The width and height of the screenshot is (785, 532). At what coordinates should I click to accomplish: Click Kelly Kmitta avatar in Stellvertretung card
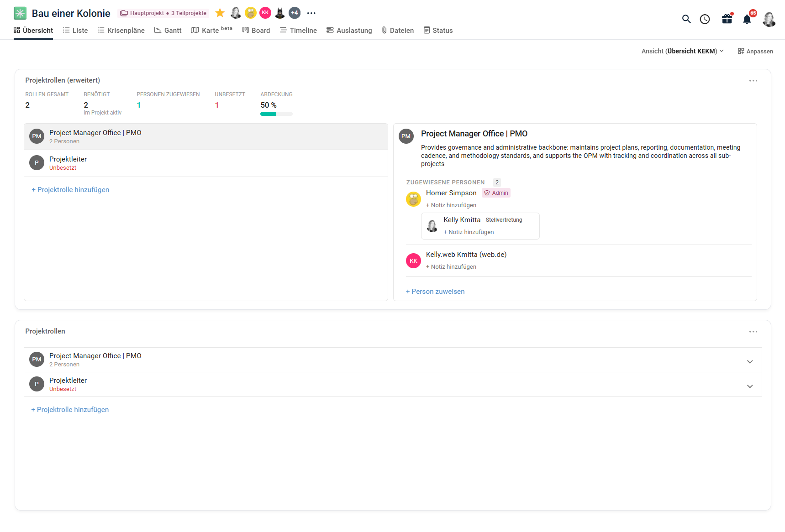[x=432, y=226]
